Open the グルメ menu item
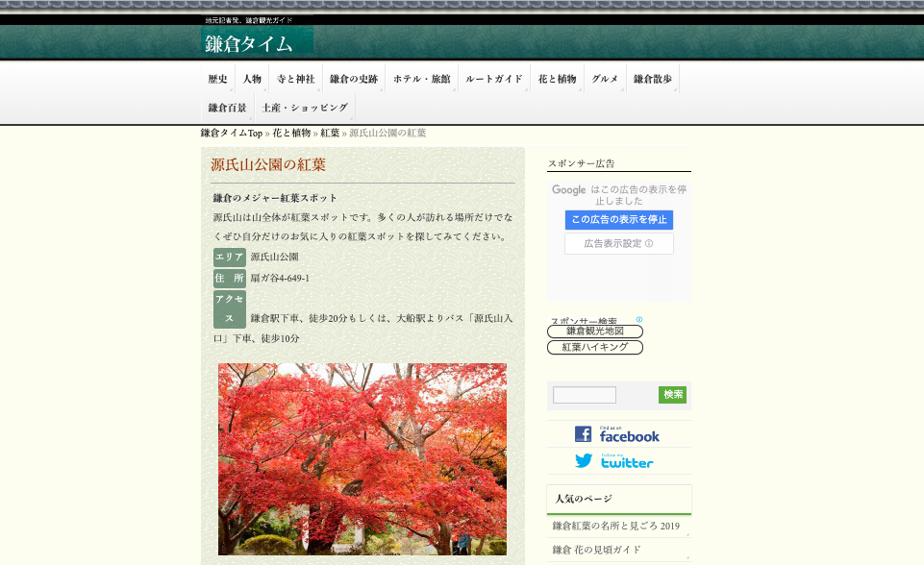This screenshot has width=924, height=565. pyautogui.click(x=605, y=79)
